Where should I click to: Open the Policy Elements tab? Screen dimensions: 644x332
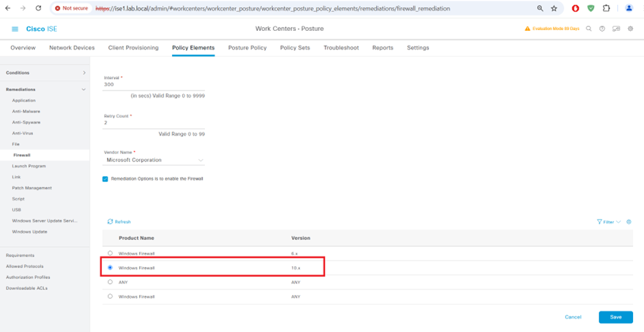point(193,48)
